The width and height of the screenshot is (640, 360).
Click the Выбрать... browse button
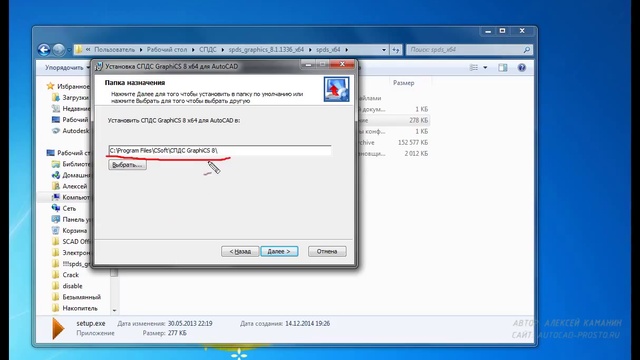click(x=127, y=165)
